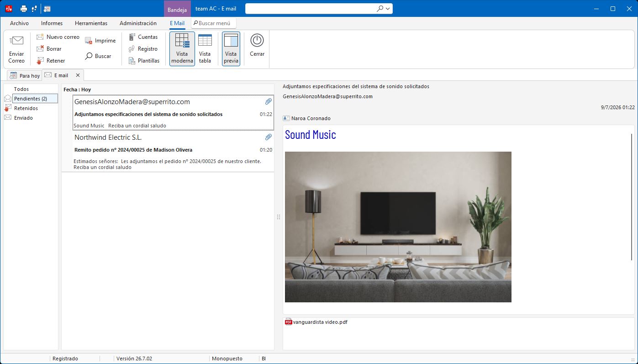Click subject Remito pedido nº 2024/00025
Screen dimensions: 638x364
(x=133, y=150)
